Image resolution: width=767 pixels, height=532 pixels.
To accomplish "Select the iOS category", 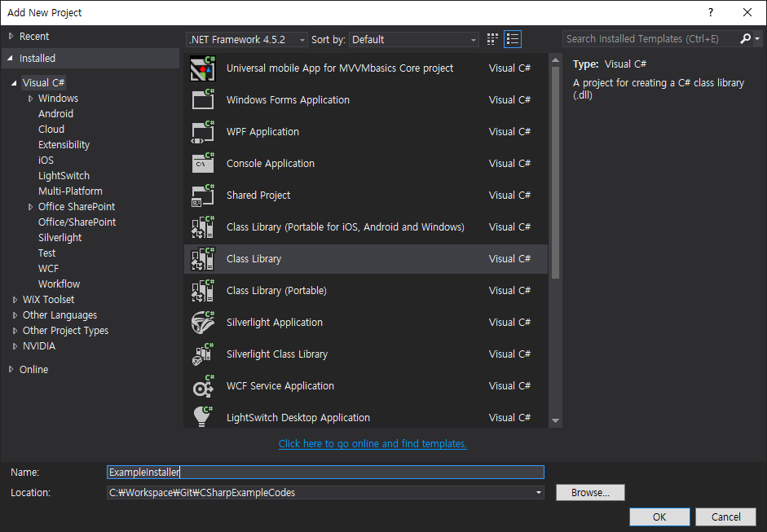I will [x=46, y=160].
